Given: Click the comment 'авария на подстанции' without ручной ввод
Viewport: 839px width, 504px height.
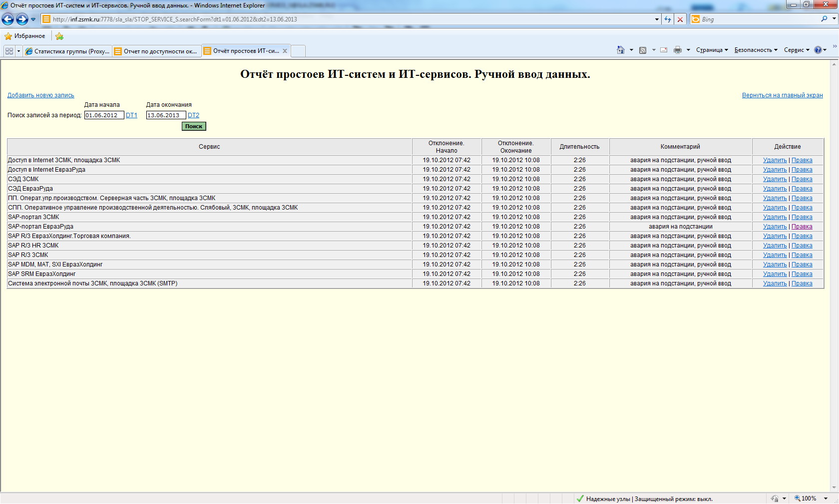Looking at the screenshot, I should tap(680, 227).
